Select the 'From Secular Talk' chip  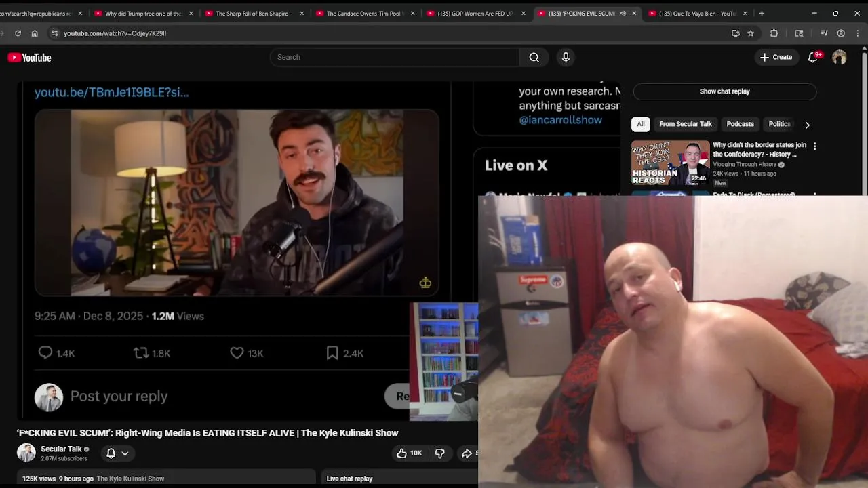(686, 124)
